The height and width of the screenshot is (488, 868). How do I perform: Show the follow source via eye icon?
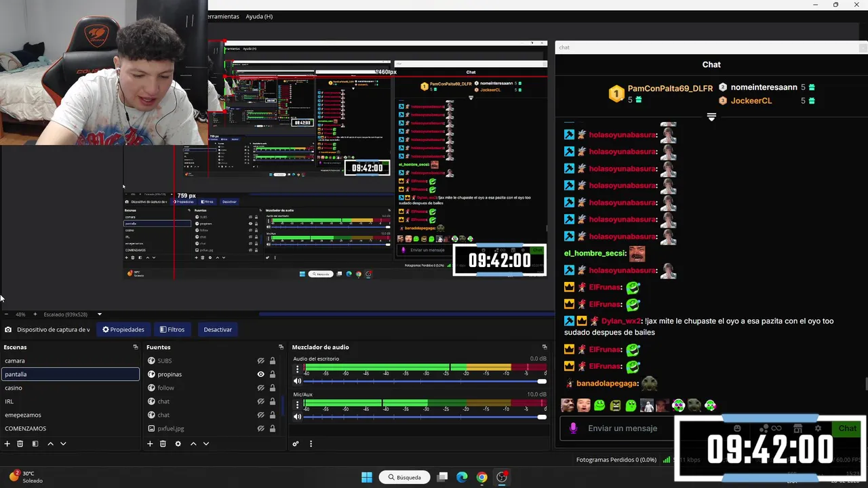pos(260,388)
